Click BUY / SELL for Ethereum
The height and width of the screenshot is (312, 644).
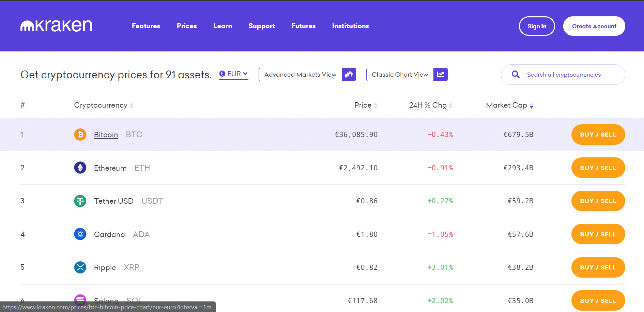tap(598, 168)
